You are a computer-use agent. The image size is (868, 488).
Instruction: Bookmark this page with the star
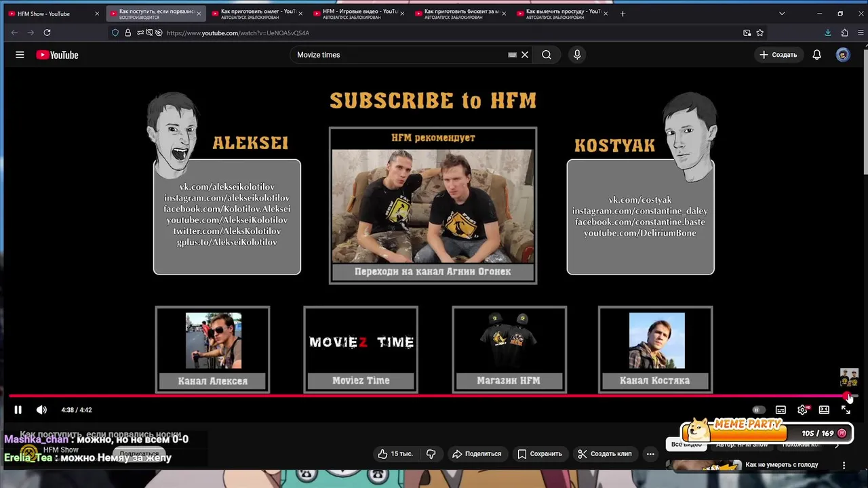(x=760, y=33)
